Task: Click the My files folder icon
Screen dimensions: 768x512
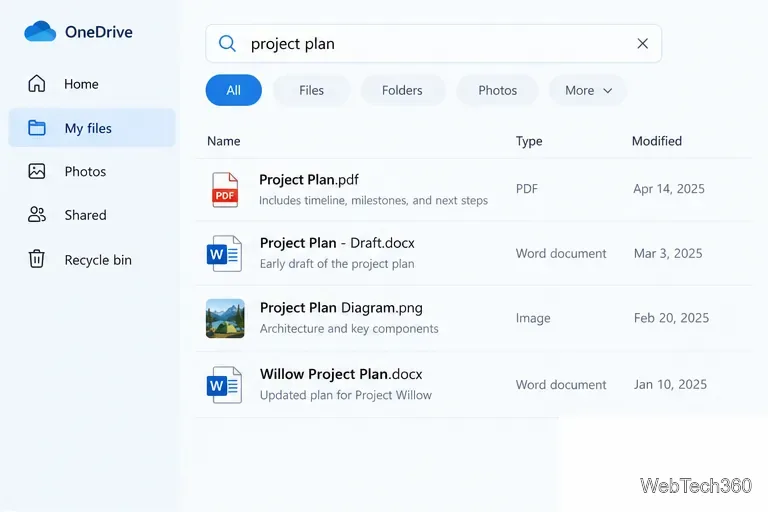Action: 37,128
